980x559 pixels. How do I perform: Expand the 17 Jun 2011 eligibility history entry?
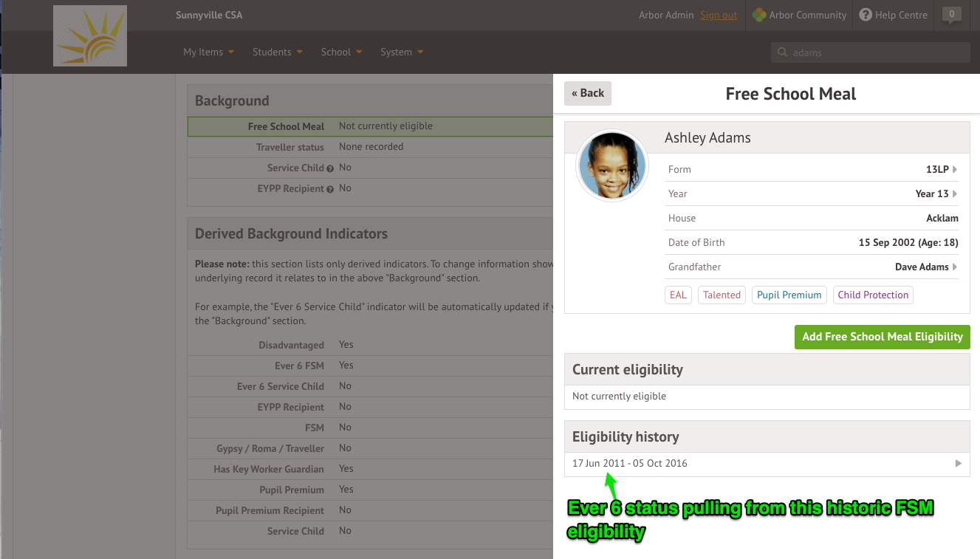[767, 464]
